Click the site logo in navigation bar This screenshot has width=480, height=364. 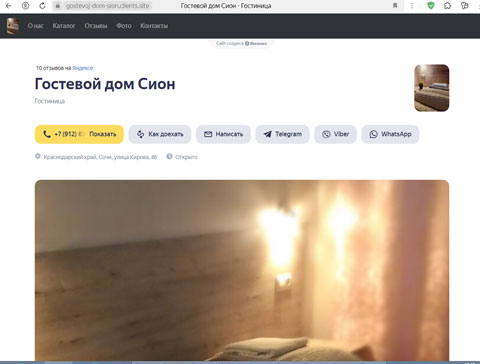pyautogui.click(x=13, y=26)
